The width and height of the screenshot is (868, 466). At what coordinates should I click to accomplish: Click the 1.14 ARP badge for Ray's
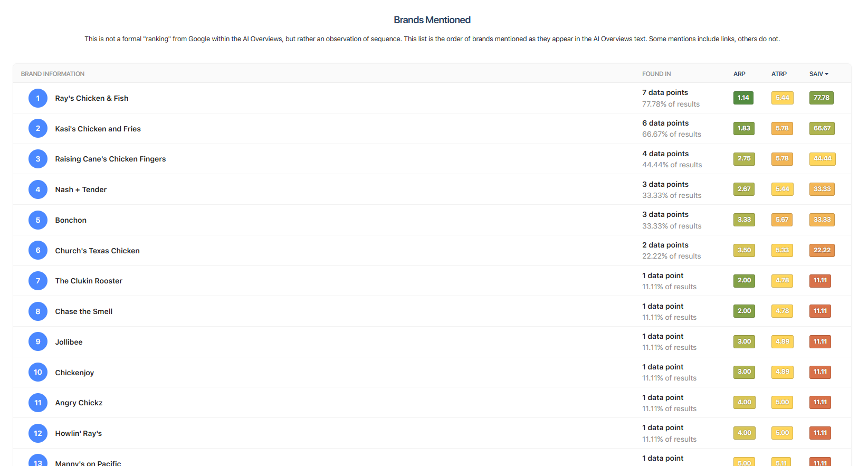[743, 98]
